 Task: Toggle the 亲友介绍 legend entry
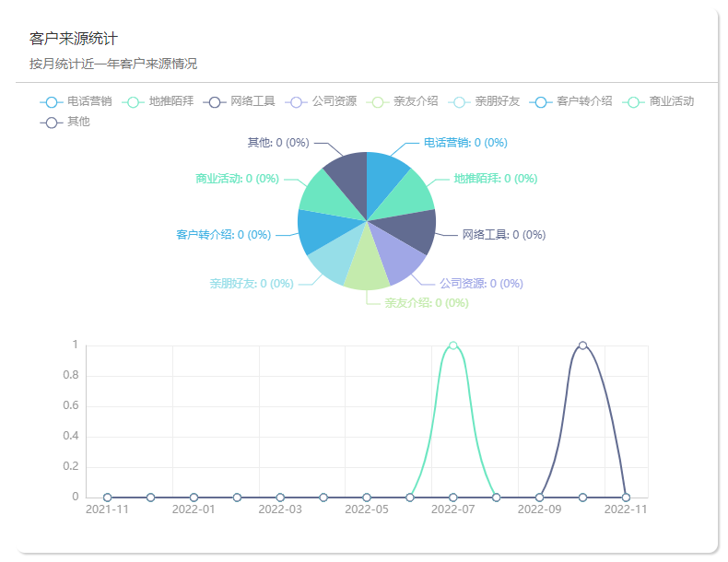tap(403, 101)
